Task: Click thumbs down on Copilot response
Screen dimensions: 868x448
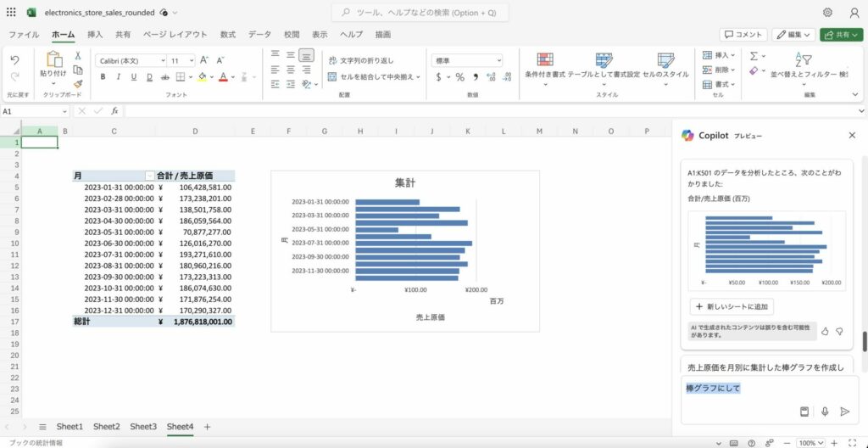Action: 840,332
